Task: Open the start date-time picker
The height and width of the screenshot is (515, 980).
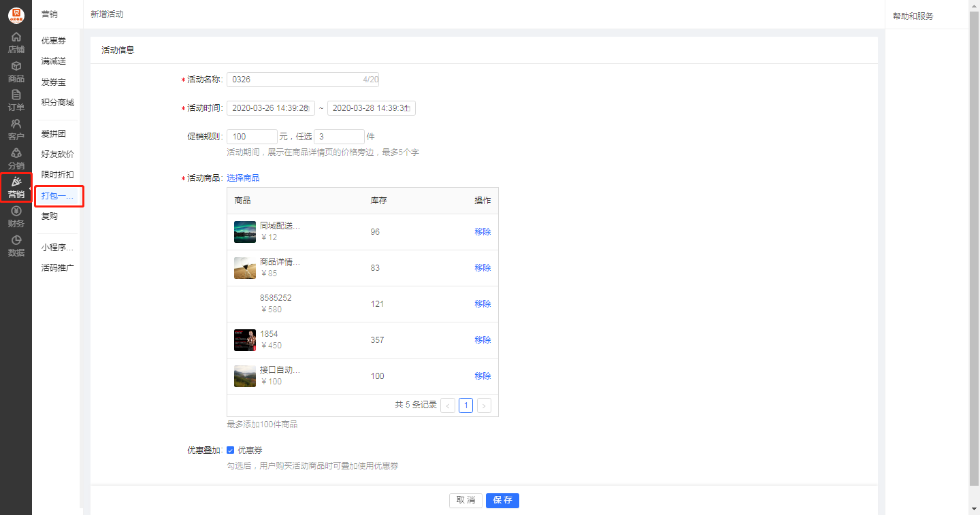Action: (x=270, y=108)
